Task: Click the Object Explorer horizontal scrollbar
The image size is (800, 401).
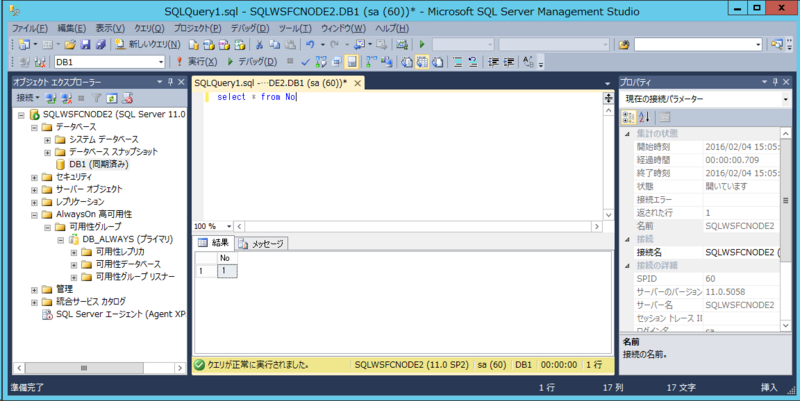Action: [99, 368]
